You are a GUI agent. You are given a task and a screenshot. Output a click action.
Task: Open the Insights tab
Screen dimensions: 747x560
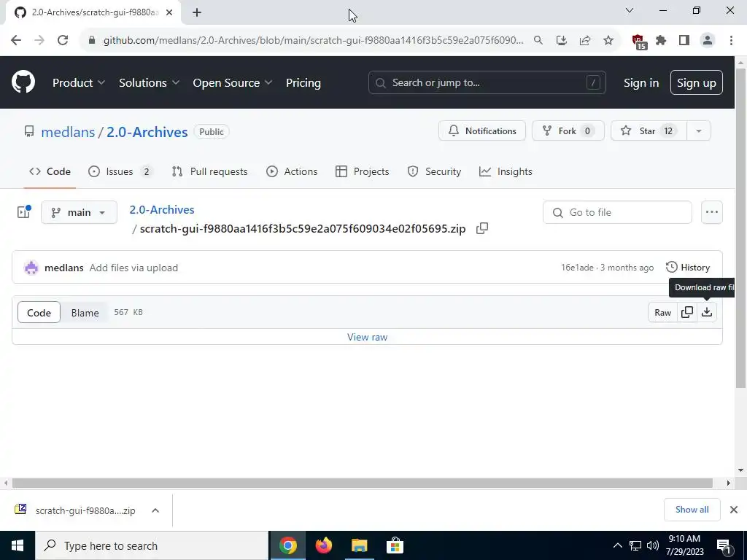coord(506,171)
